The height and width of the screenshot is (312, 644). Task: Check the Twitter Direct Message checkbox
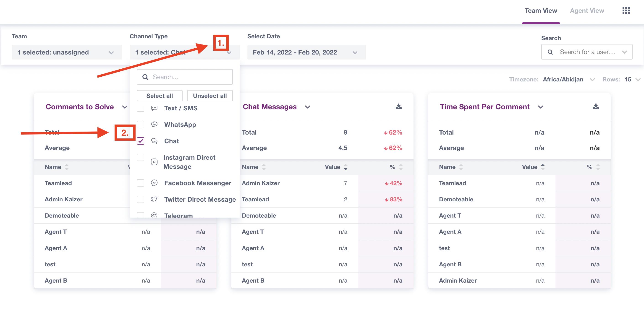141,199
